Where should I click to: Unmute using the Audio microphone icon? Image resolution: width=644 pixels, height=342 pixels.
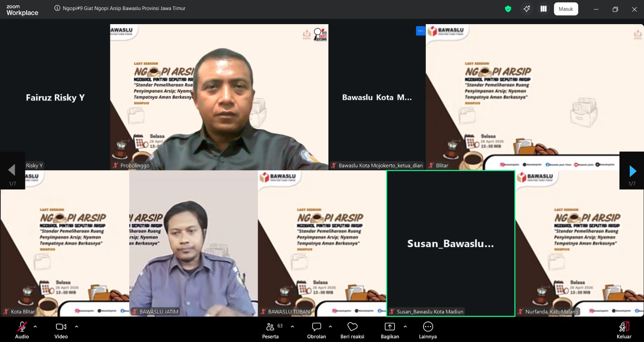tap(22, 327)
